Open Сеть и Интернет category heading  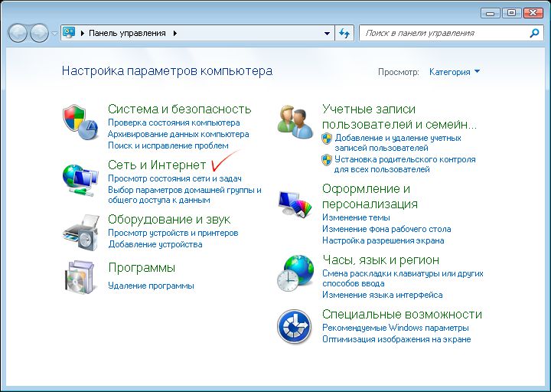click(157, 165)
